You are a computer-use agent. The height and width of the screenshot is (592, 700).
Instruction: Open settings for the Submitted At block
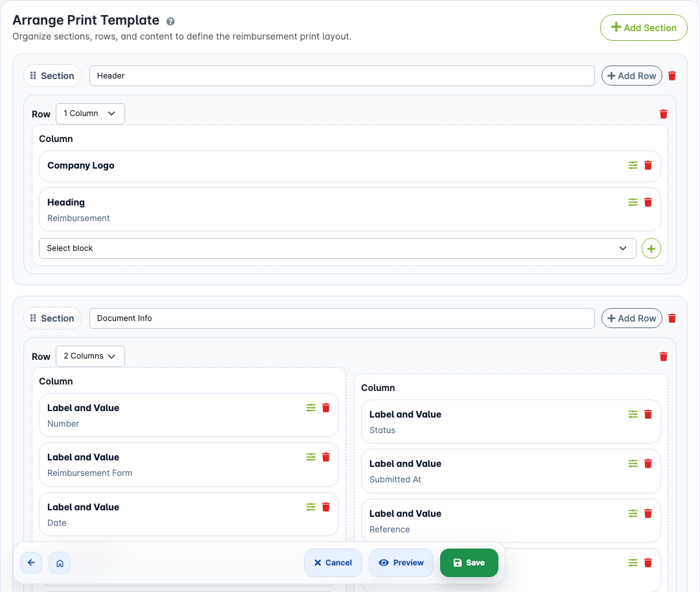pyautogui.click(x=633, y=464)
